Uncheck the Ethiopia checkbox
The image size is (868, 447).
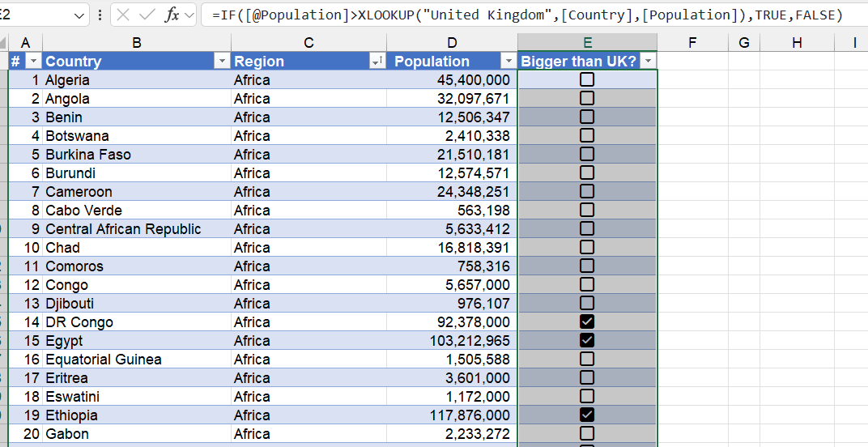pos(587,415)
